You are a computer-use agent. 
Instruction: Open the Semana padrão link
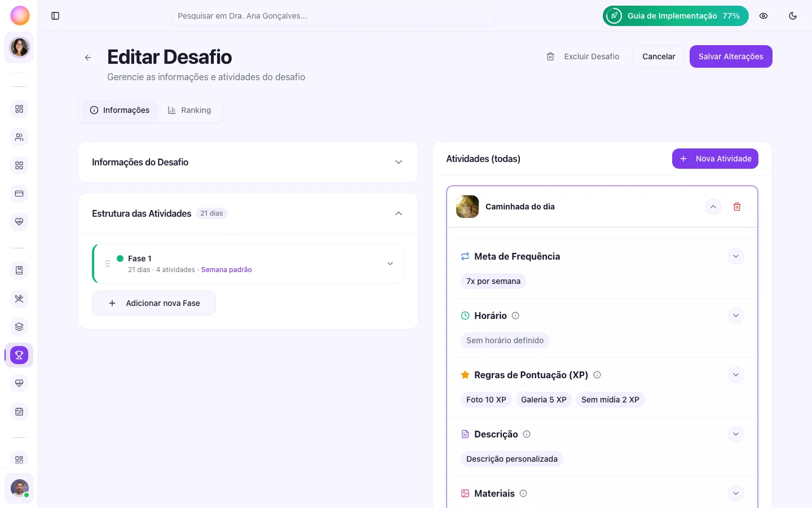[x=227, y=270]
